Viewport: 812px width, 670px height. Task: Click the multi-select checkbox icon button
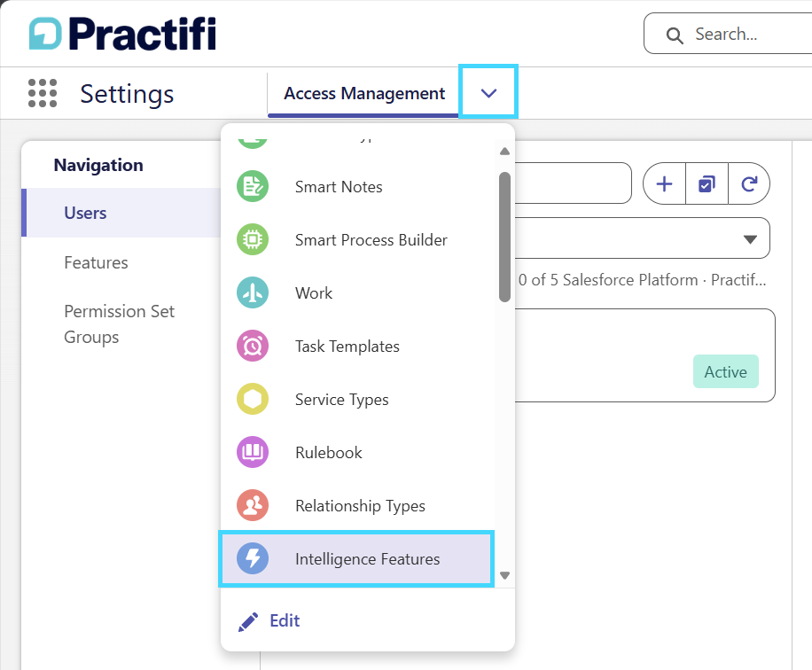(707, 183)
